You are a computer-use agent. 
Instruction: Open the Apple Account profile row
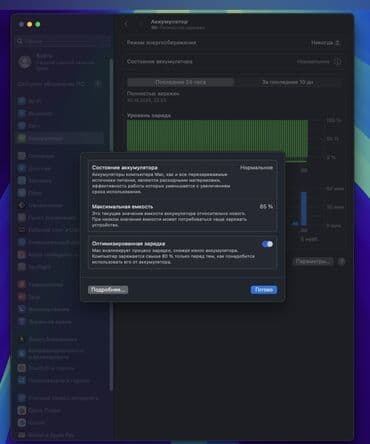point(60,62)
